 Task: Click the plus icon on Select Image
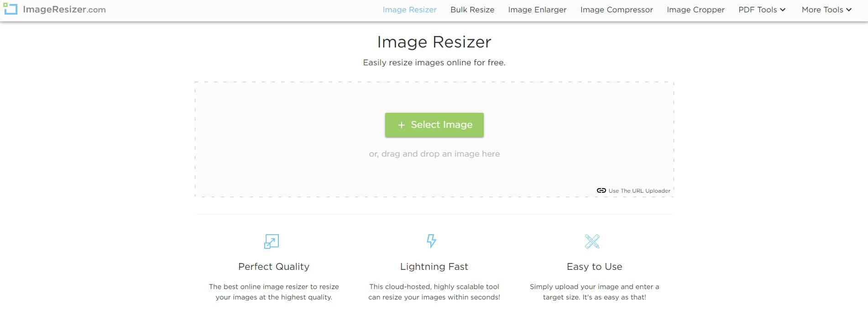coord(401,125)
